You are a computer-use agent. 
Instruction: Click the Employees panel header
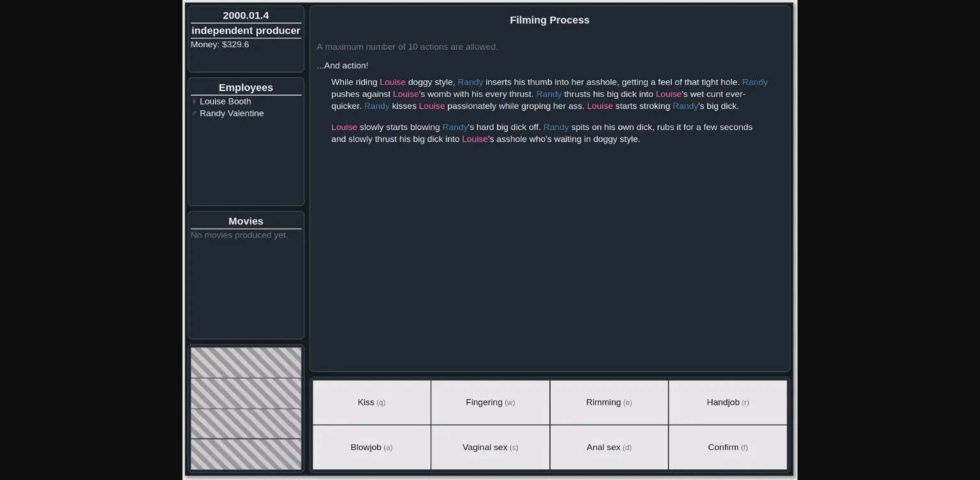point(246,87)
